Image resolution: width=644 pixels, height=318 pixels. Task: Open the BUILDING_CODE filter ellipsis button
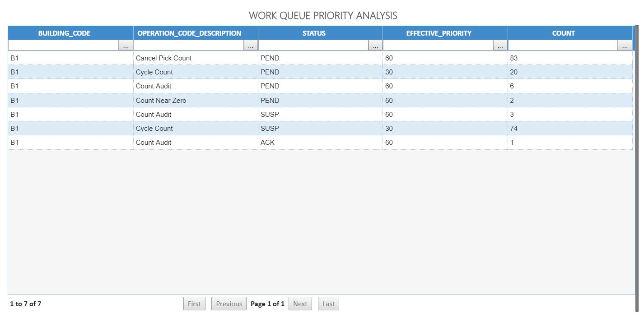(126, 46)
